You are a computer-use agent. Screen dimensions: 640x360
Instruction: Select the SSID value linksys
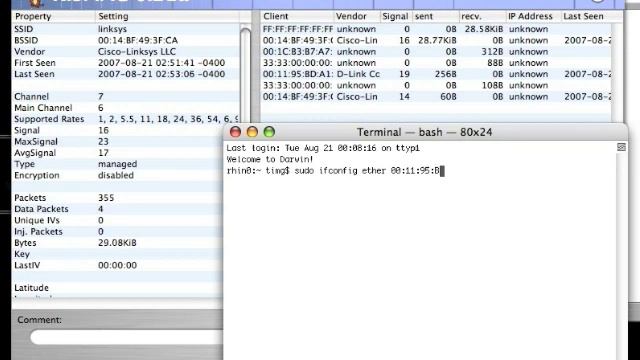[x=112, y=29]
